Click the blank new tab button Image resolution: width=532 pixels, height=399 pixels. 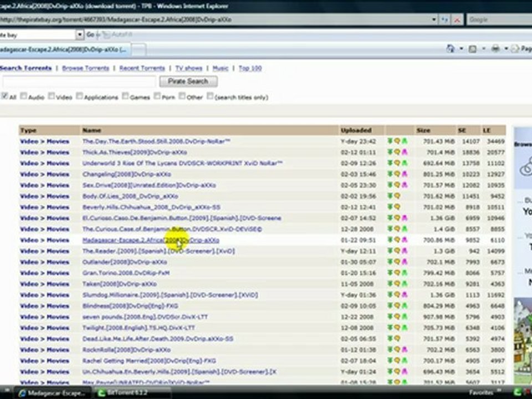click(x=139, y=50)
